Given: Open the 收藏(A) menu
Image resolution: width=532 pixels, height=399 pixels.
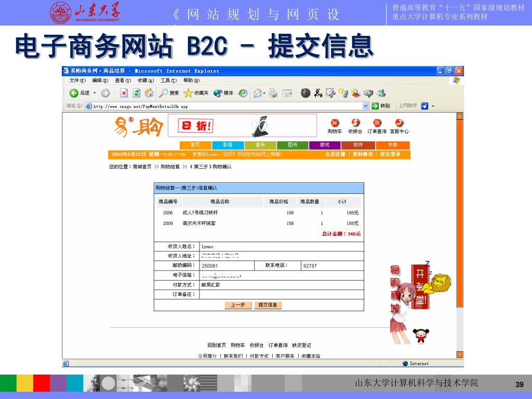Looking at the screenshot, I should tap(145, 81).
